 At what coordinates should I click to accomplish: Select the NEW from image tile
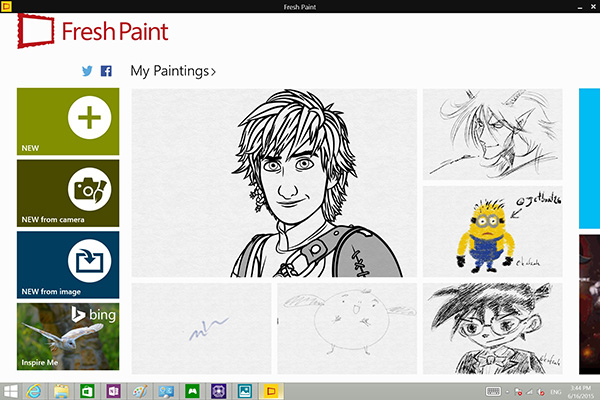68,265
